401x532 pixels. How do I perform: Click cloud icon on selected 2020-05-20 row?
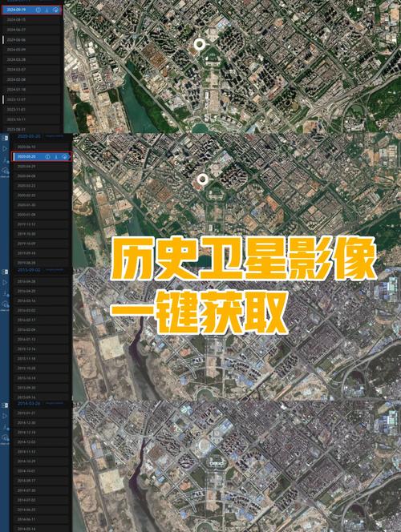pos(64,157)
